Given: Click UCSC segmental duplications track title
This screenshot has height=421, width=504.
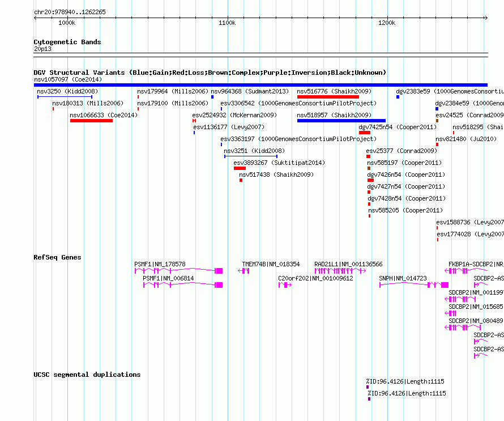Looking at the screenshot, I should tap(87, 375).
